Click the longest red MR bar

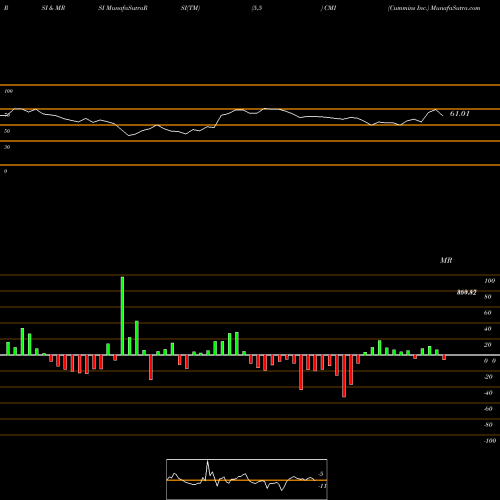344,376
